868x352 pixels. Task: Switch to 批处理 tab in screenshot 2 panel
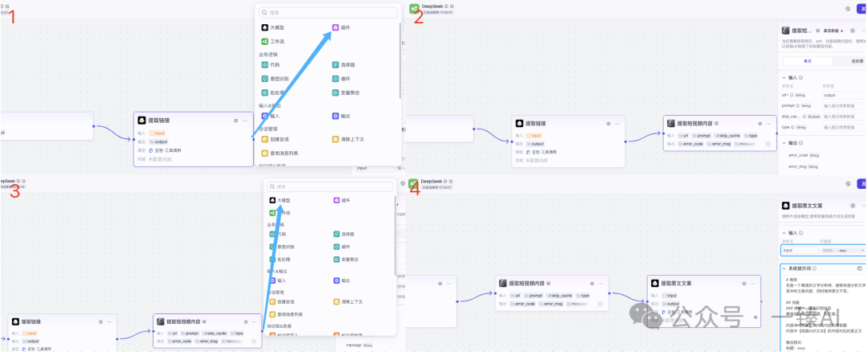click(858, 61)
